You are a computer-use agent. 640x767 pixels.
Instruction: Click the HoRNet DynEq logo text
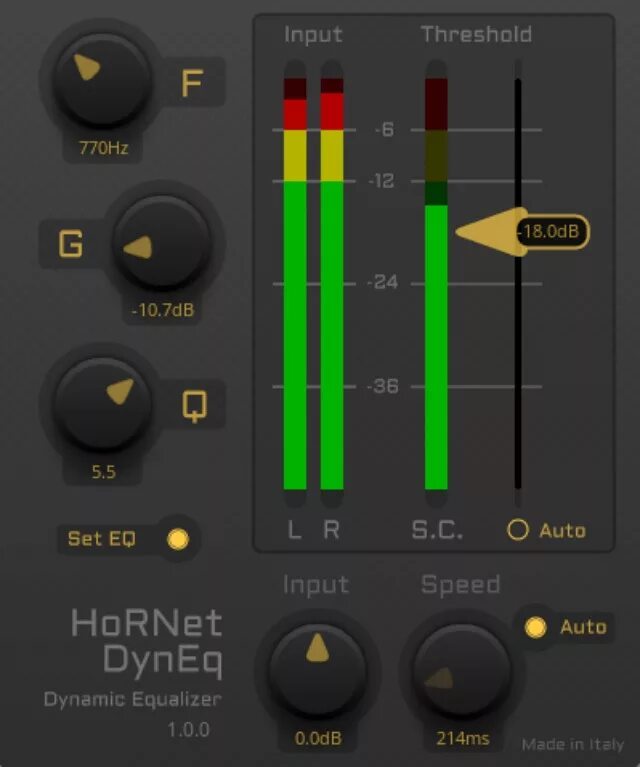(x=147, y=642)
